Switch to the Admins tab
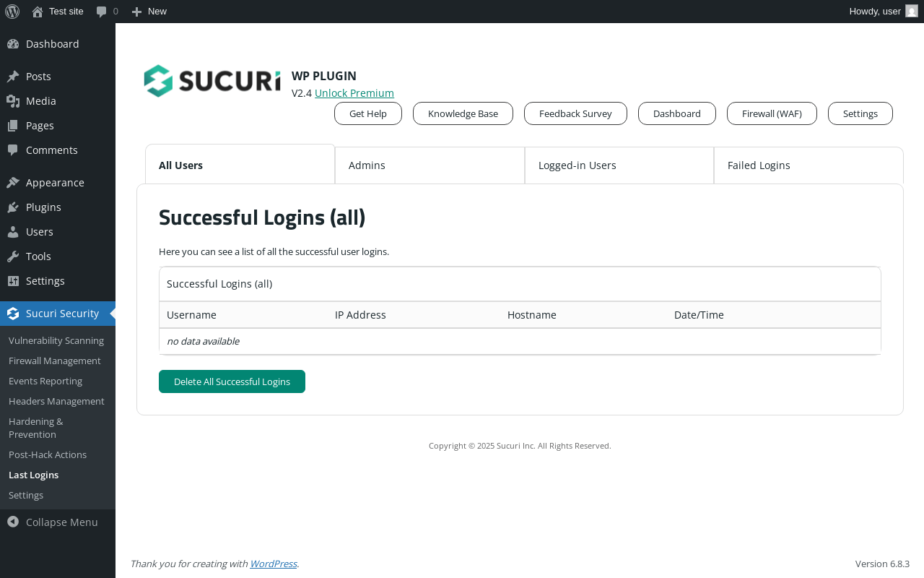 coord(430,165)
